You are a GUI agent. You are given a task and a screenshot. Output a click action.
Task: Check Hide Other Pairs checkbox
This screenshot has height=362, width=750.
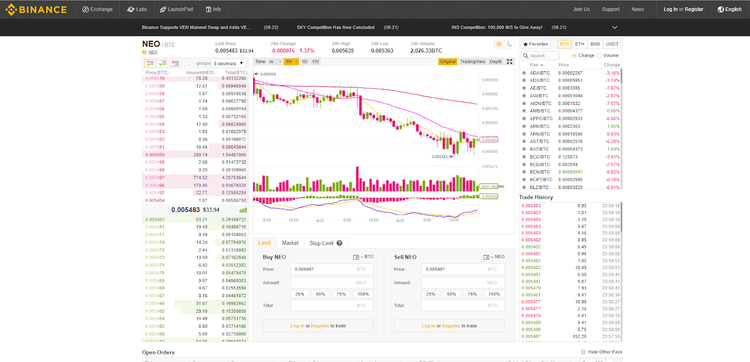pyautogui.click(x=583, y=352)
